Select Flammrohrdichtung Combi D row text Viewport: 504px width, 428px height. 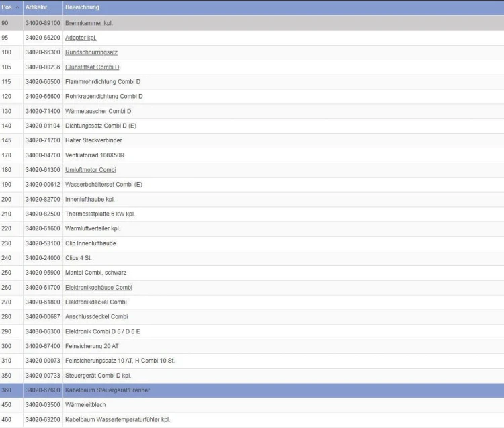coord(103,82)
